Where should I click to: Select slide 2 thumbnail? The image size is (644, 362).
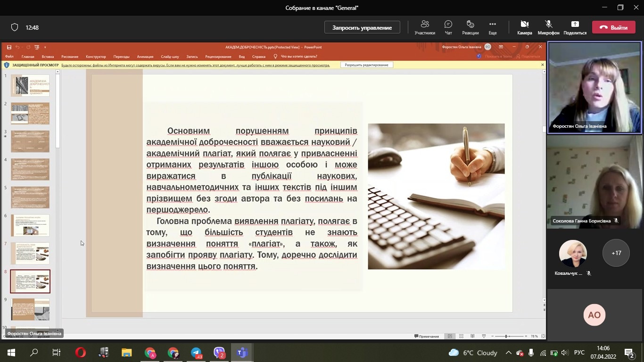[x=30, y=114]
